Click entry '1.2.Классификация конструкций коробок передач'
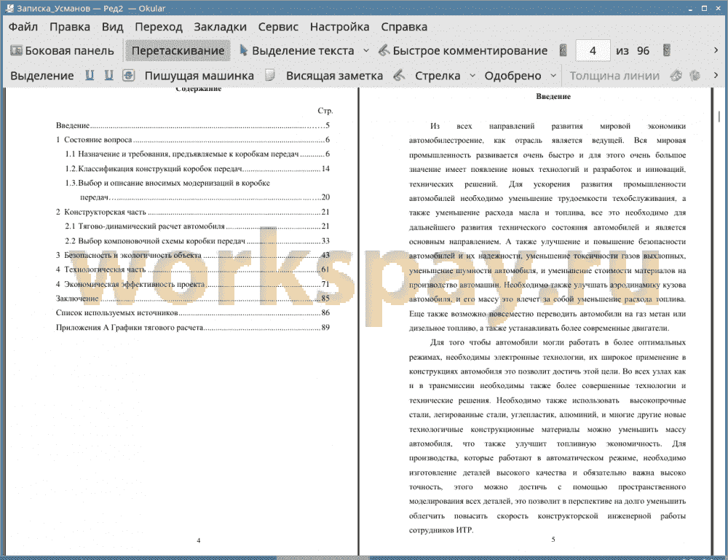 pos(197,168)
